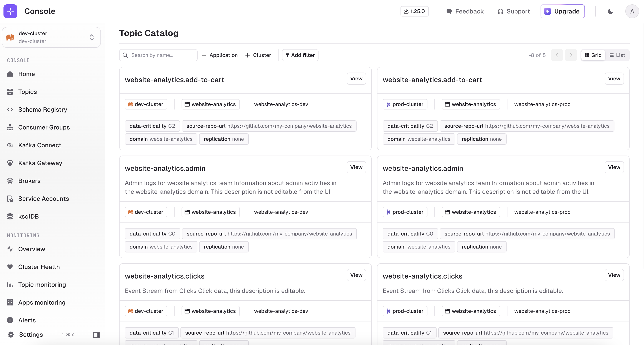Viewport: 644px width, 345px height.
Task: View dev-cluster website-analytics.add-to-cart topic
Action: (x=356, y=79)
